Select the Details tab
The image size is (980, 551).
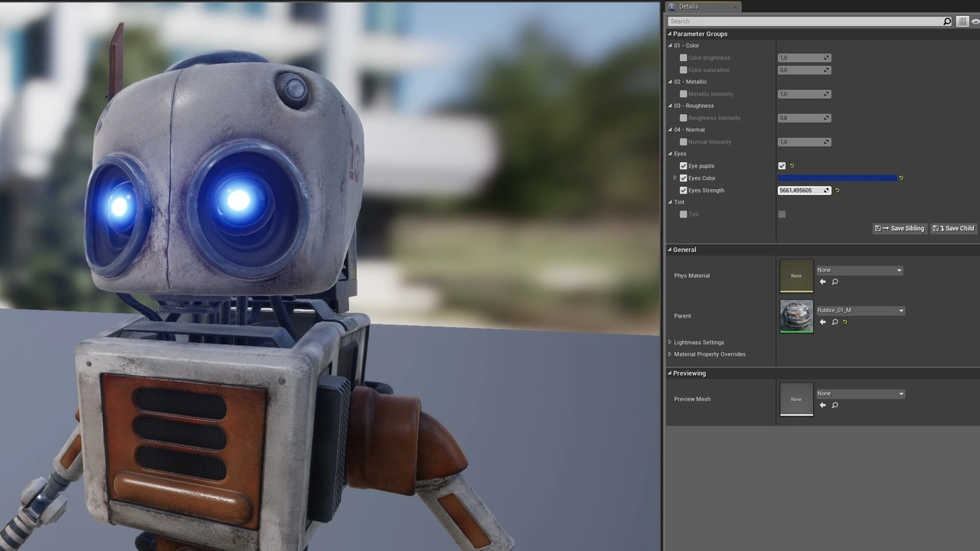(688, 7)
